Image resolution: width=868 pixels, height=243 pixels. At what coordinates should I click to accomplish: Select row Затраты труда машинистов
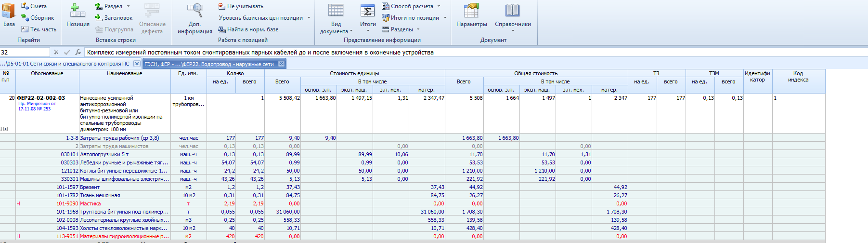point(413,146)
